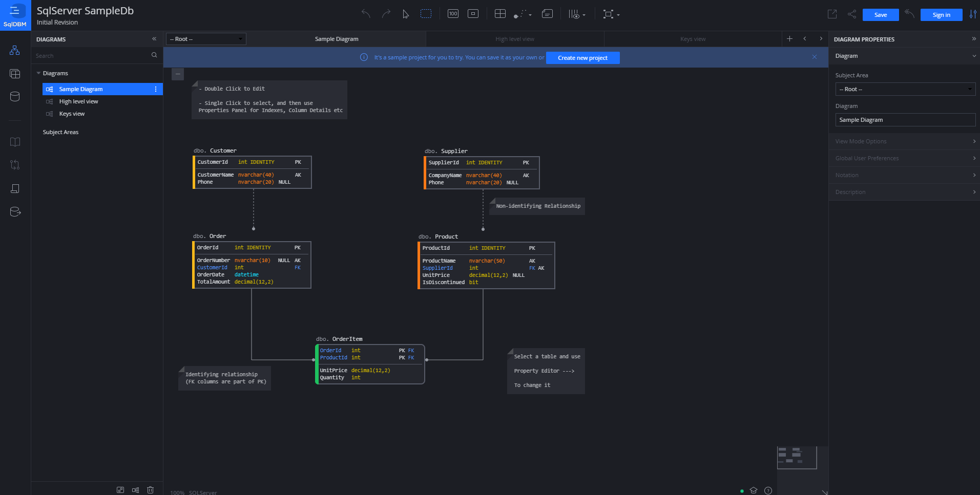Open the Subject Area Root dropdown
The width and height of the screenshot is (980, 495).
pos(905,89)
